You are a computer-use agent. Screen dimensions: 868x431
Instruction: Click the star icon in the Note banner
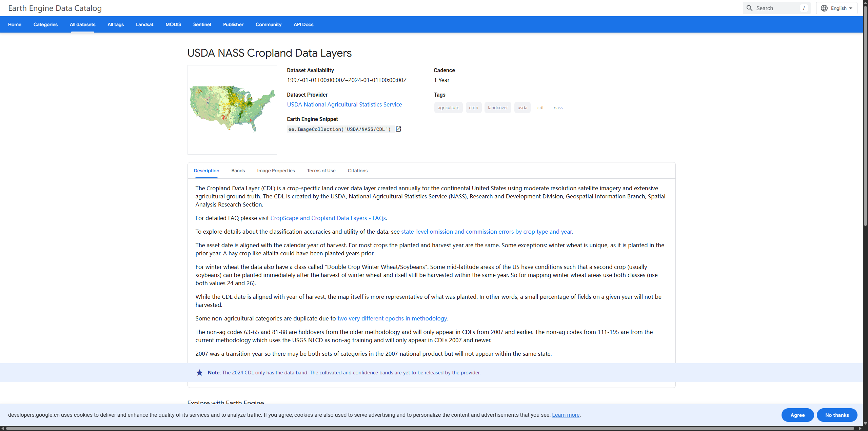199,373
